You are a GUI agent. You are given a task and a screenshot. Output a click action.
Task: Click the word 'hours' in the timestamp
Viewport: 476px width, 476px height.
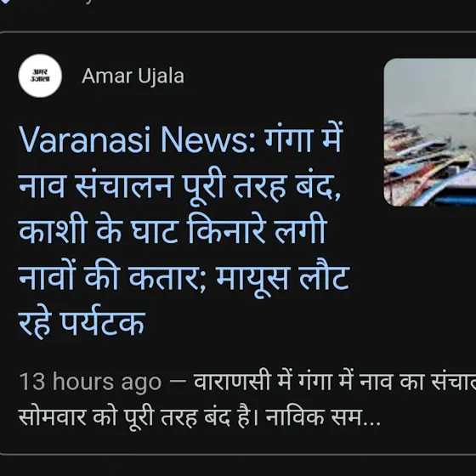[83, 382]
